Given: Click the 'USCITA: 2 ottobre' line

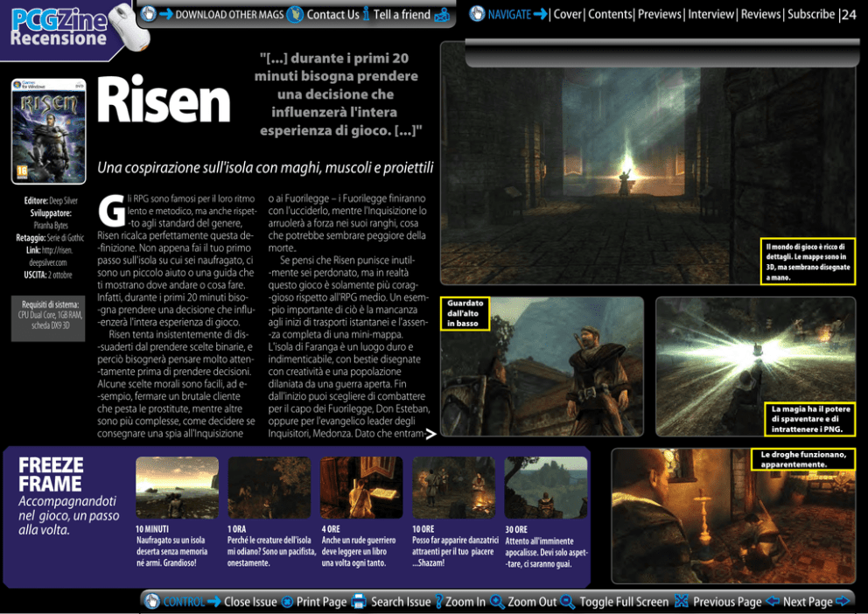Looking at the screenshot, I should click(47, 275).
